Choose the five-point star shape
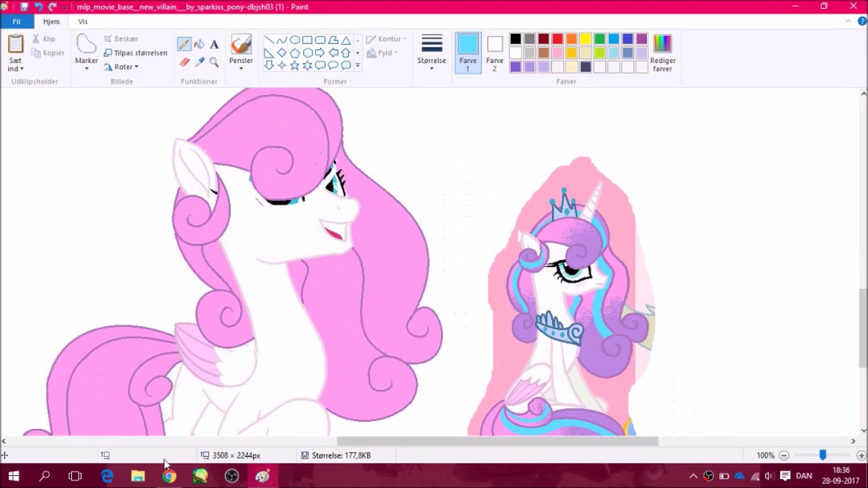This screenshot has width=868, height=488. click(x=294, y=66)
